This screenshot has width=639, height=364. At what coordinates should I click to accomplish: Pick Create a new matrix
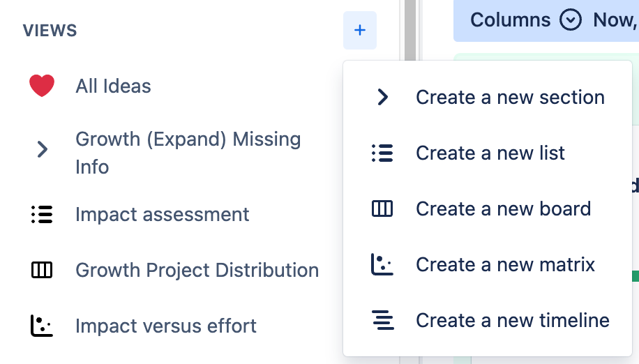tap(505, 264)
